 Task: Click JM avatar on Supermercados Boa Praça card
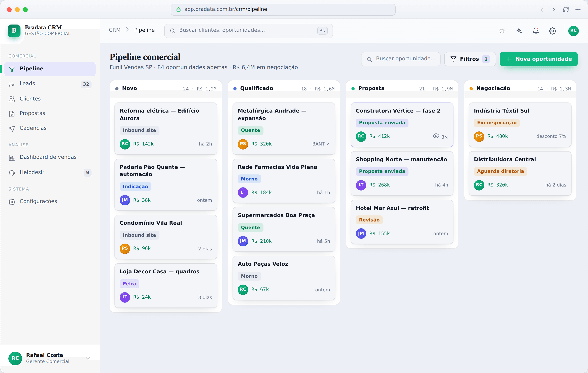243,241
